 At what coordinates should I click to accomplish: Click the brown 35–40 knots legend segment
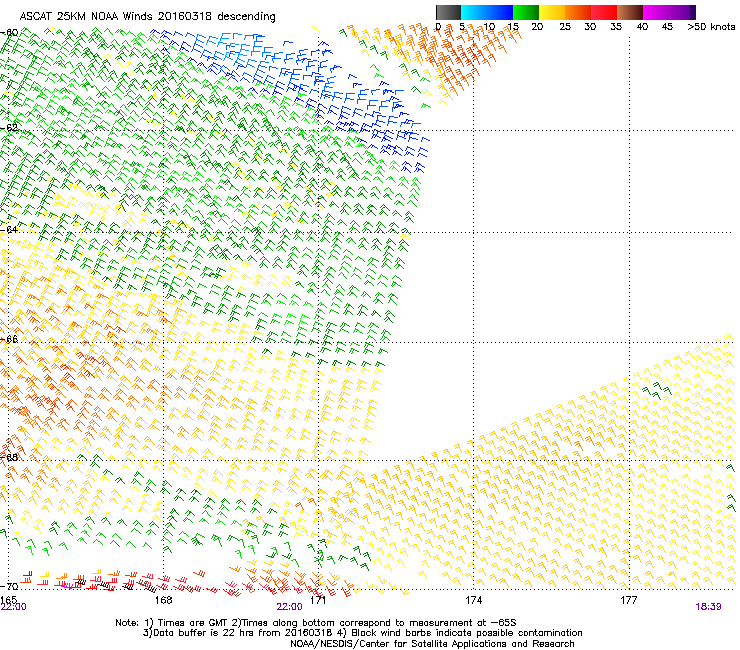(630, 12)
